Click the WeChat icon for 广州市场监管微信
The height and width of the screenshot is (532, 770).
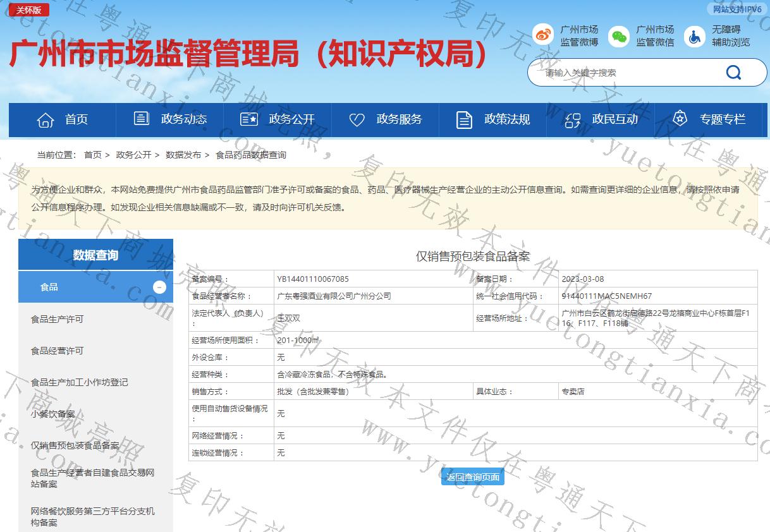[x=619, y=36]
